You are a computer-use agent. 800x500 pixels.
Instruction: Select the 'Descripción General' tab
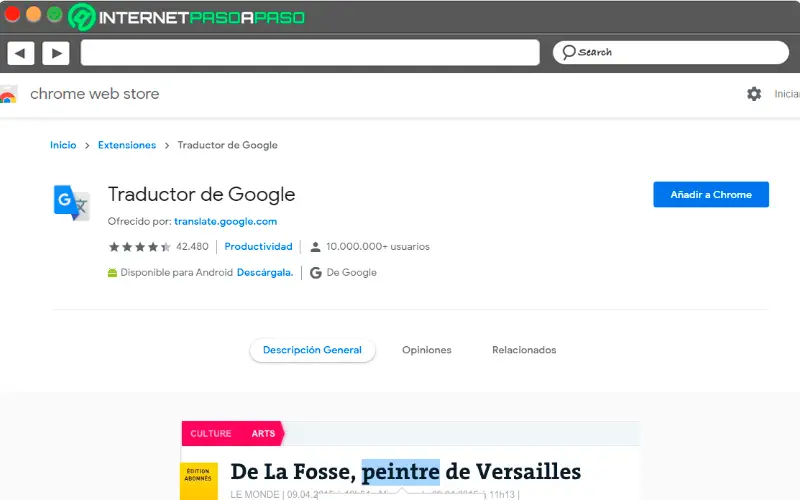click(312, 350)
